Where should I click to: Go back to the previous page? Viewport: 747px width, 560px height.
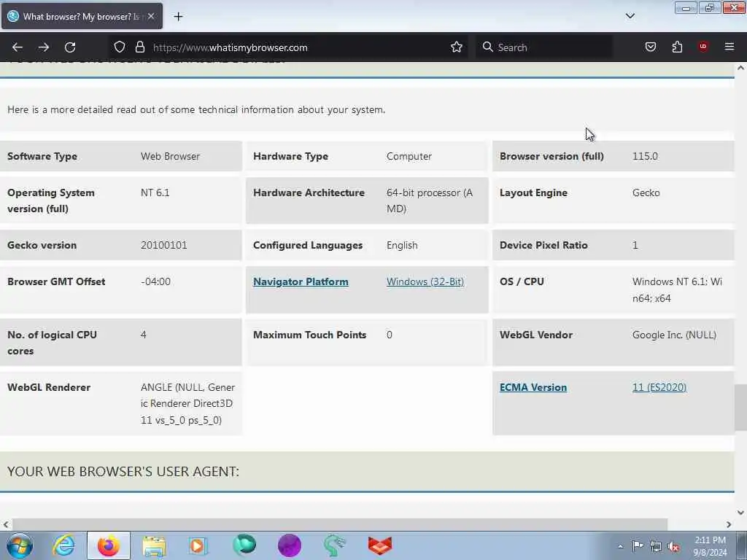18,47
